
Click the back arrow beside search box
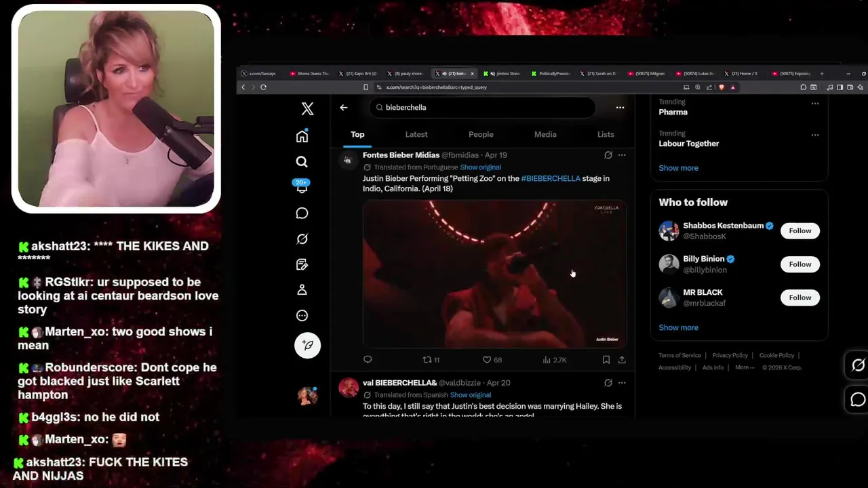pyautogui.click(x=344, y=107)
